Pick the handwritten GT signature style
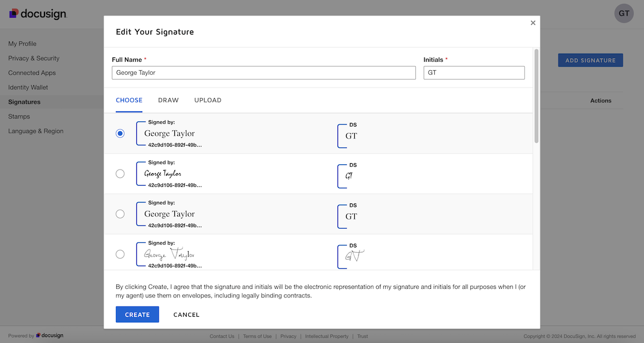 (x=120, y=254)
